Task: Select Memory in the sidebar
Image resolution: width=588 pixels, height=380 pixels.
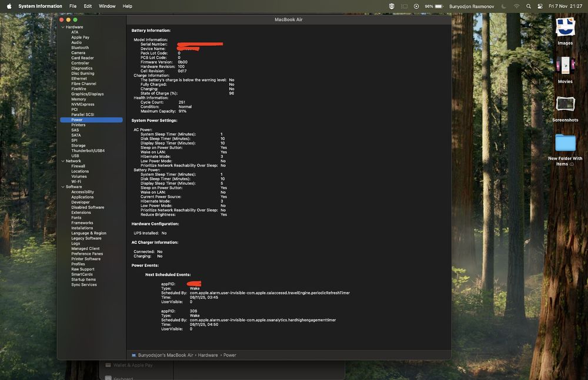Action: coord(78,99)
